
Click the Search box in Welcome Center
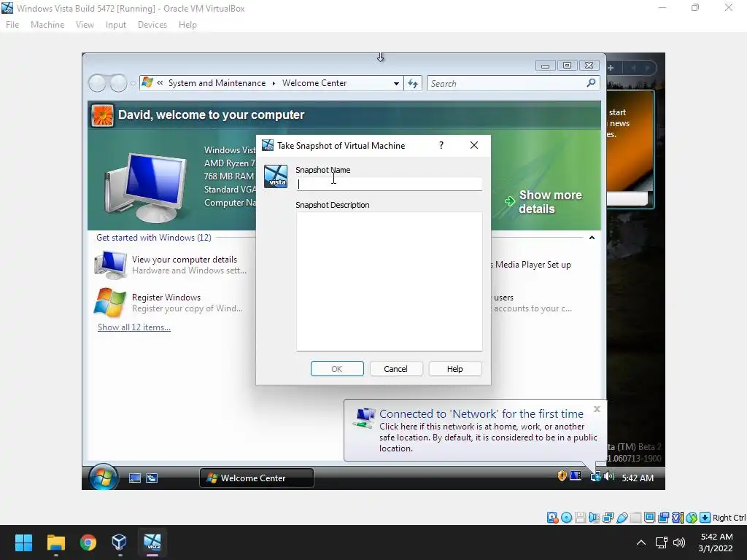click(508, 83)
